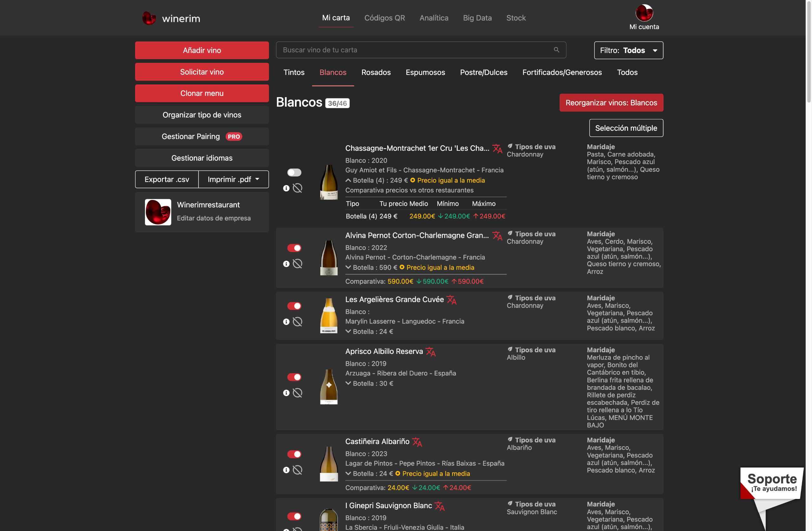
Task: Switch to the Espumosos tab
Action: pyautogui.click(x=425, y=72)
